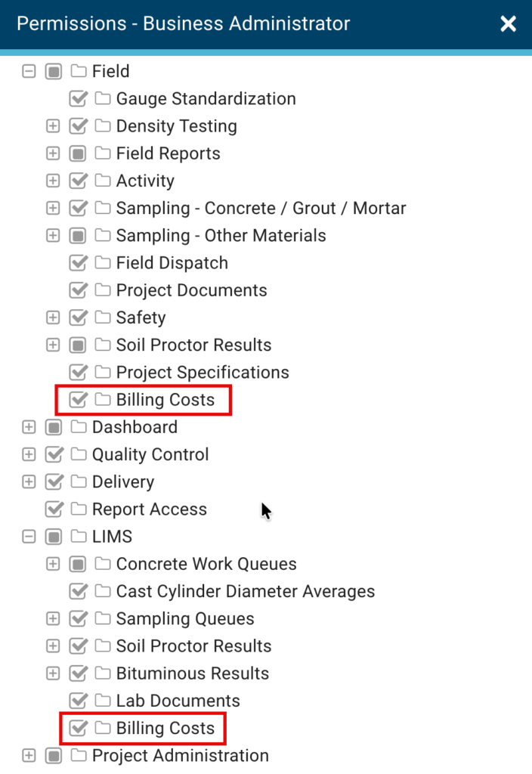The image size is (532, 774).
Task: Collapse the Field tree node
Action: [29, 71]
